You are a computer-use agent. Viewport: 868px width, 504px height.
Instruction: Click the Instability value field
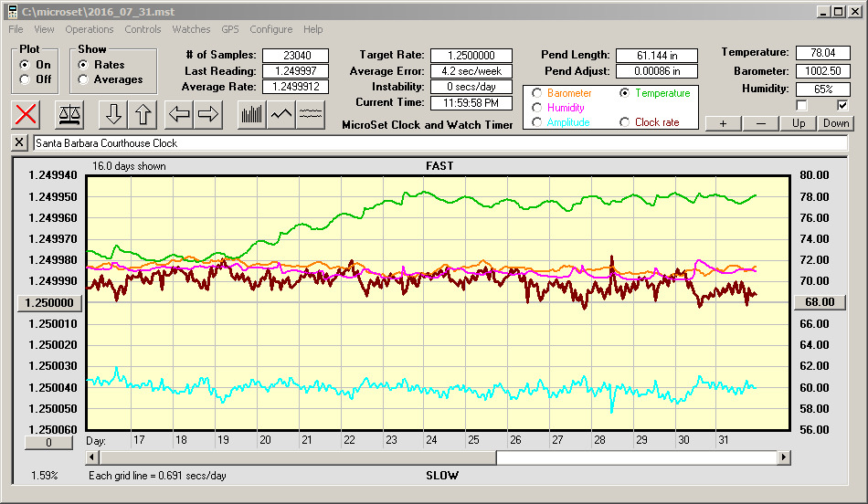471,87
